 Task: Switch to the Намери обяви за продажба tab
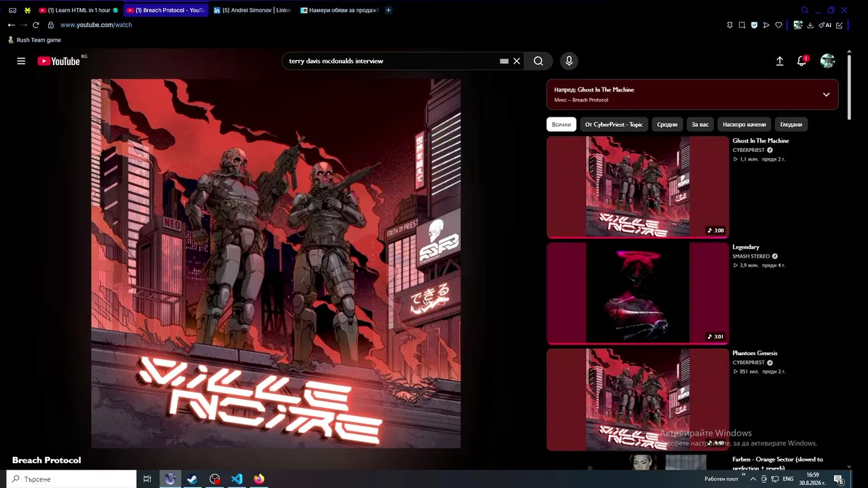[x=339, y=10]
